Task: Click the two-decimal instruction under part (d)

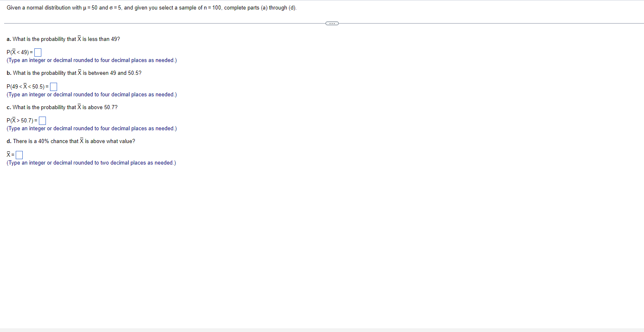Action: [x=91, y=162]
